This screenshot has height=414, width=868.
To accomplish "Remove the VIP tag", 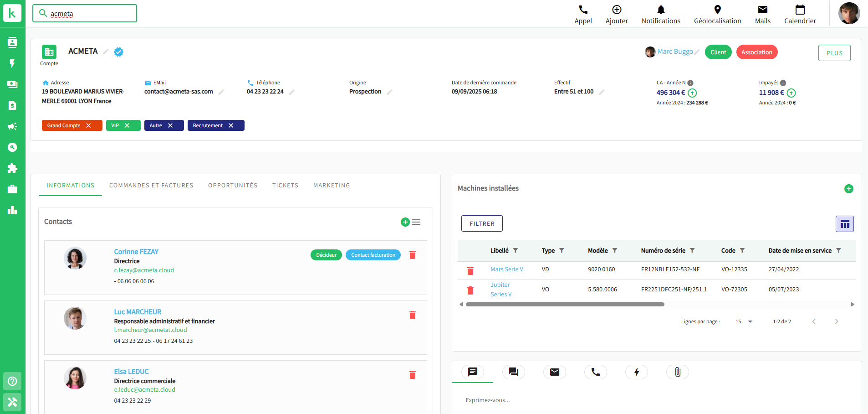I will pos(127,125).
